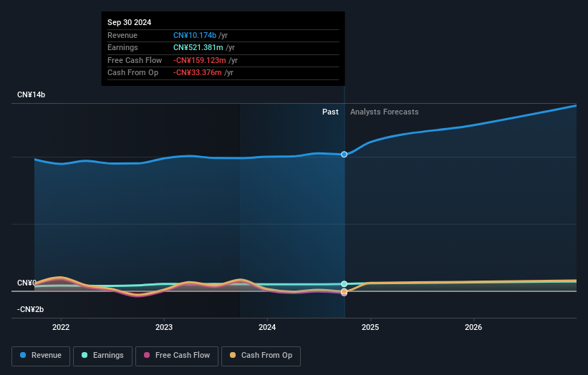
Task: Click the Past label on the chart
Action: [330, 112]
